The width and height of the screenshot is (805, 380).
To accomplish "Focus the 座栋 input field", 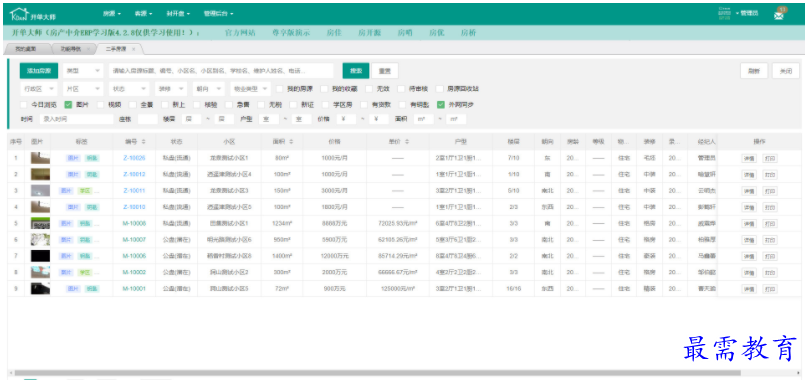I will [x=148, y=119].
